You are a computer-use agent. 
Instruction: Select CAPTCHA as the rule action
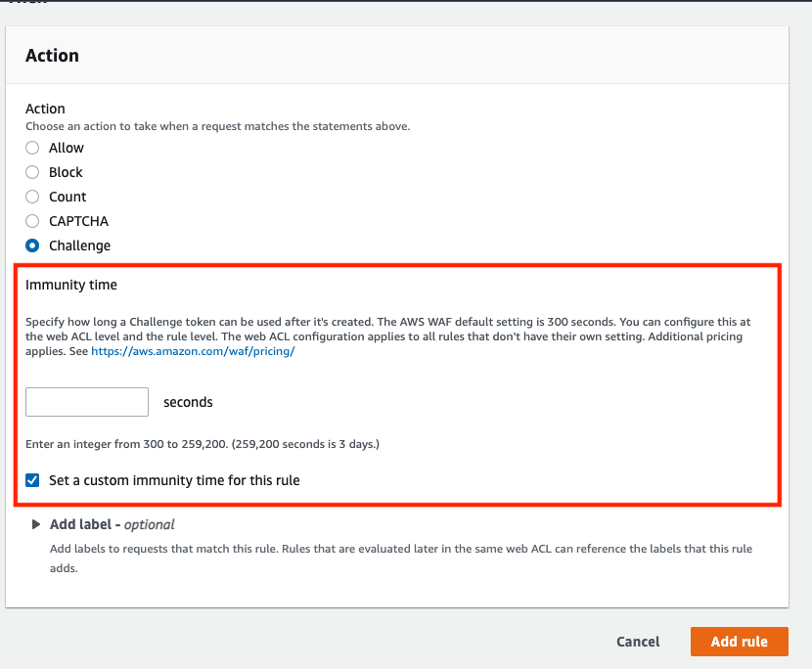coord(32,221)
